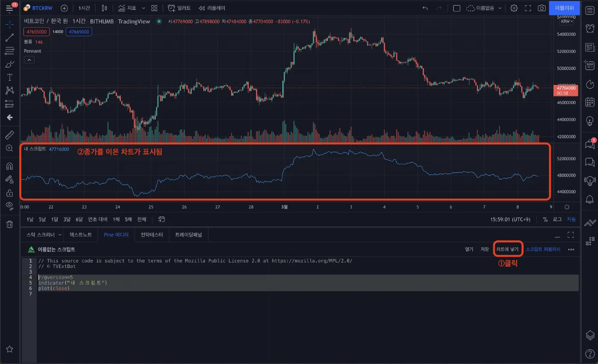598x364 pixels.
Task: Open the object tree layers panel
Action: pyautogui.click(x=590, y=335)
